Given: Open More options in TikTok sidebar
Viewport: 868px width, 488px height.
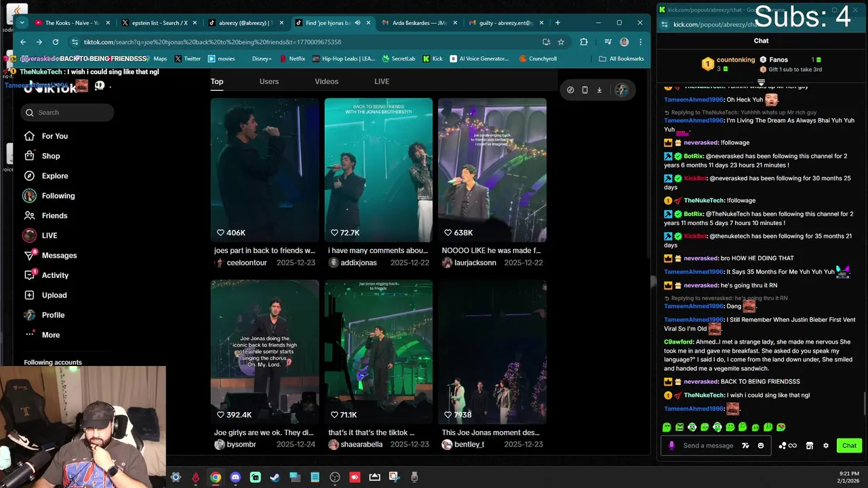Looking at the screenshot, I should click(x=42, y=335).
